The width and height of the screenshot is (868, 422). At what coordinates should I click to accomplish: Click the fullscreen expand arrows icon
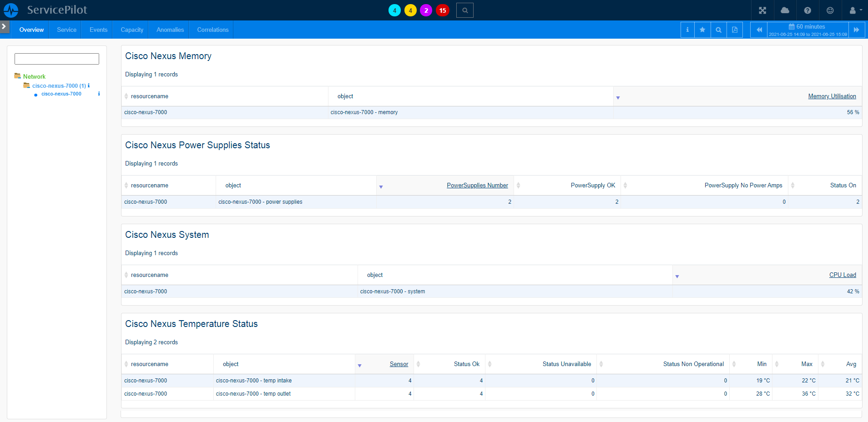pyautogui.click(x=762, y=10)
